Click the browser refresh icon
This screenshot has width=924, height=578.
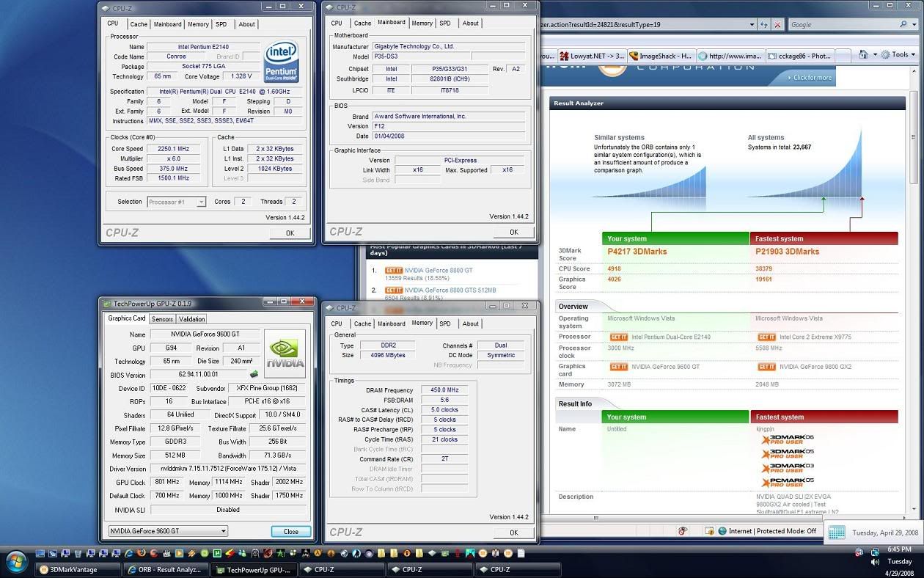[x=764, y=24]
